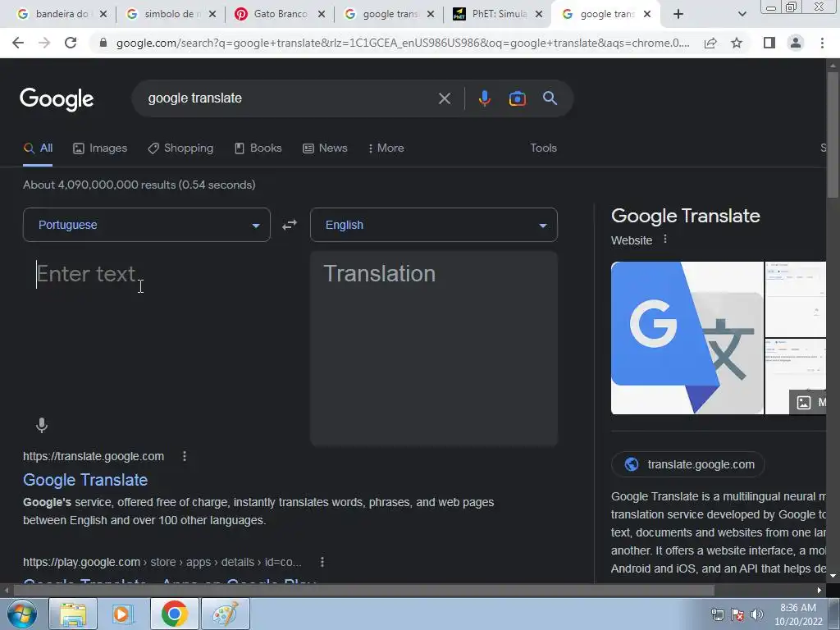Select the Books results tab
840x630 pixels.
[x=258, y=148]
